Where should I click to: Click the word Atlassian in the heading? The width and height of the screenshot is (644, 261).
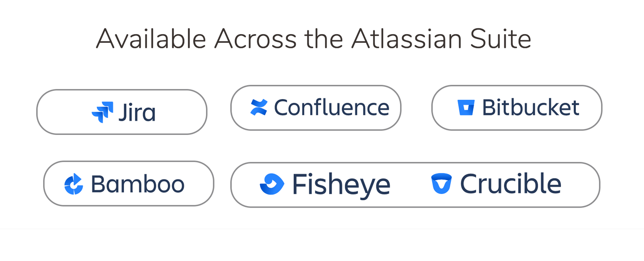click(406, 38)
